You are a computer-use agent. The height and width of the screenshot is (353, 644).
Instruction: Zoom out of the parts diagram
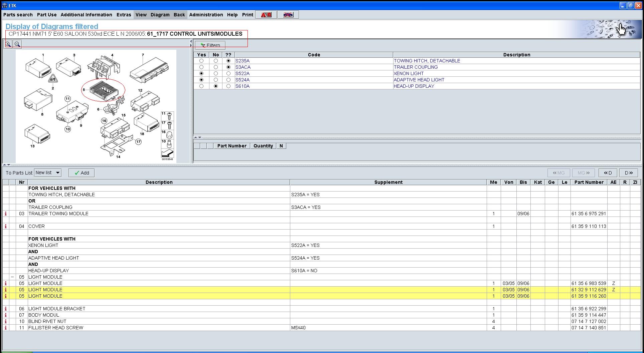[x=17, y=44]
